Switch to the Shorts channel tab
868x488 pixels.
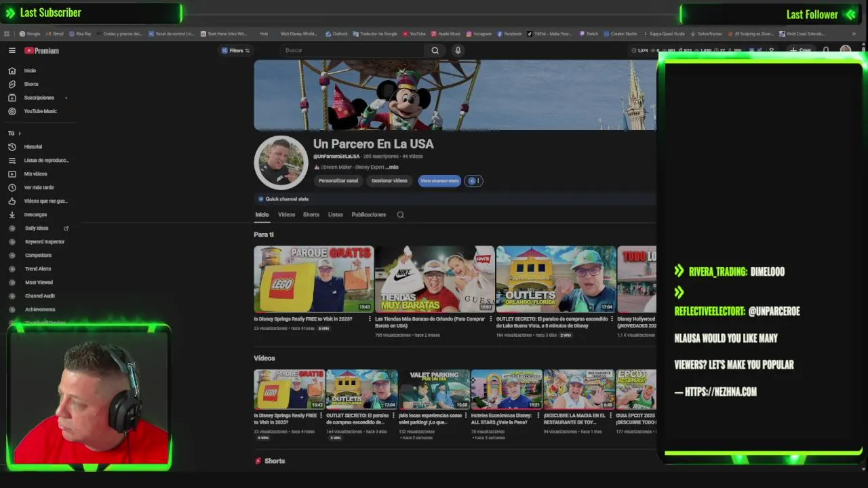point(311,215)
